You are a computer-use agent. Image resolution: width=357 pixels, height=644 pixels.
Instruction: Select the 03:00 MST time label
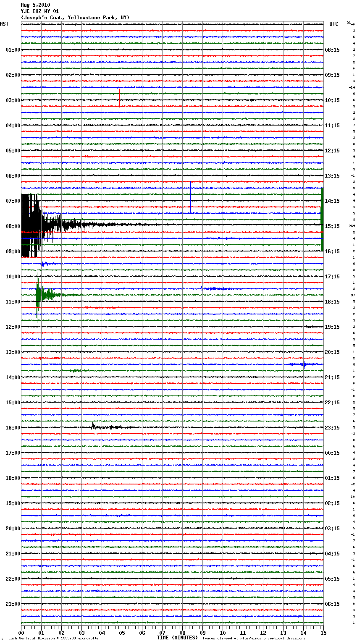click(x=13, y=100)
